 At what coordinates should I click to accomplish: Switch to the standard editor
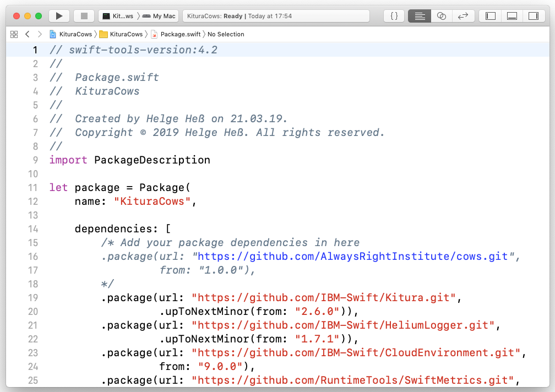tap(420, 16)
